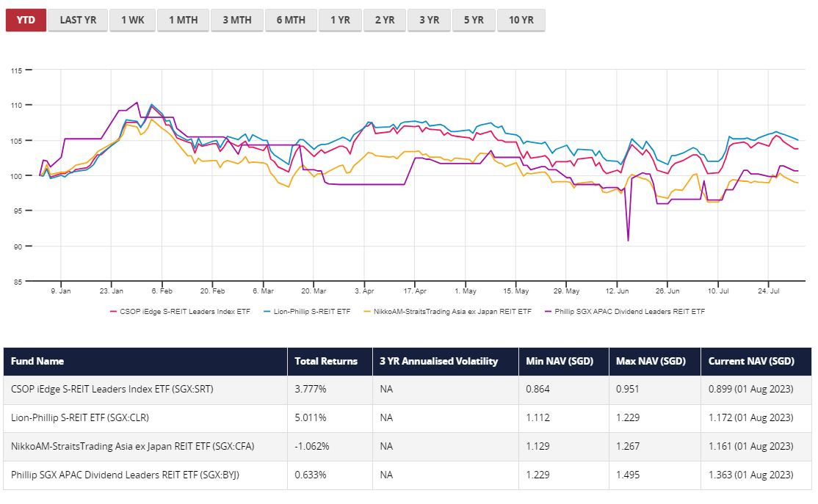Click the 0.951 Max NAV value
This screenshot has width=818, height=504.
[628, 390]
